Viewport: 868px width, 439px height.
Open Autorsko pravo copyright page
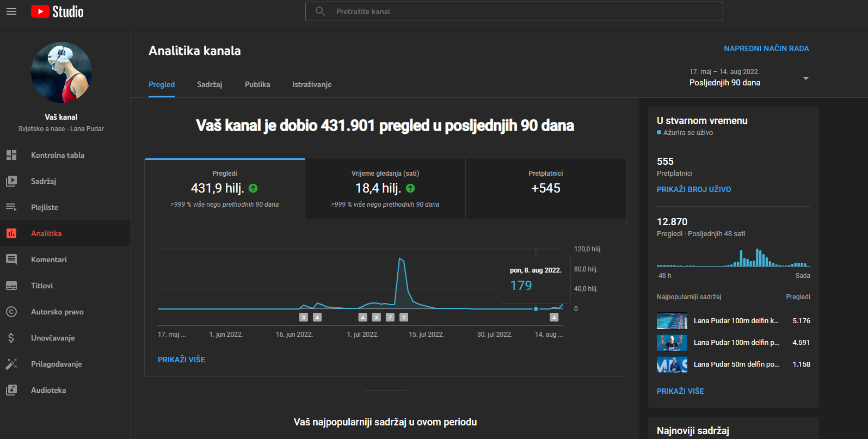pyautogui.click(x=57, y=312)
